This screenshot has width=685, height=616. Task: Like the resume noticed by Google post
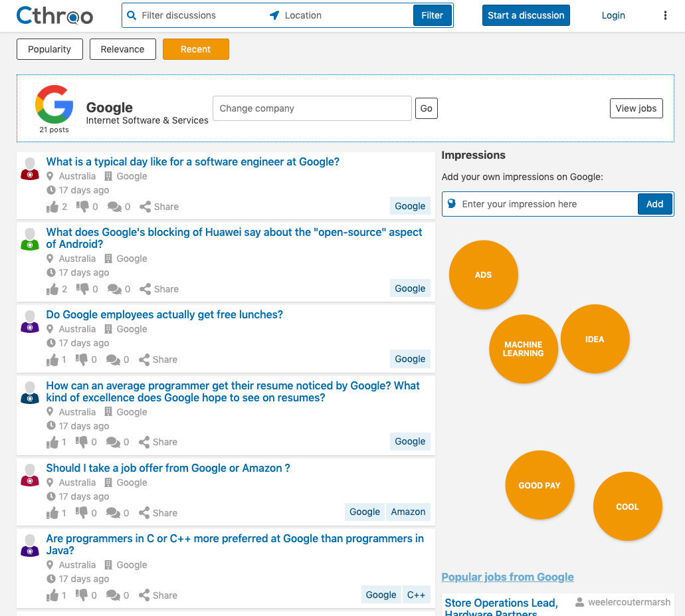(x=52, y=442)
